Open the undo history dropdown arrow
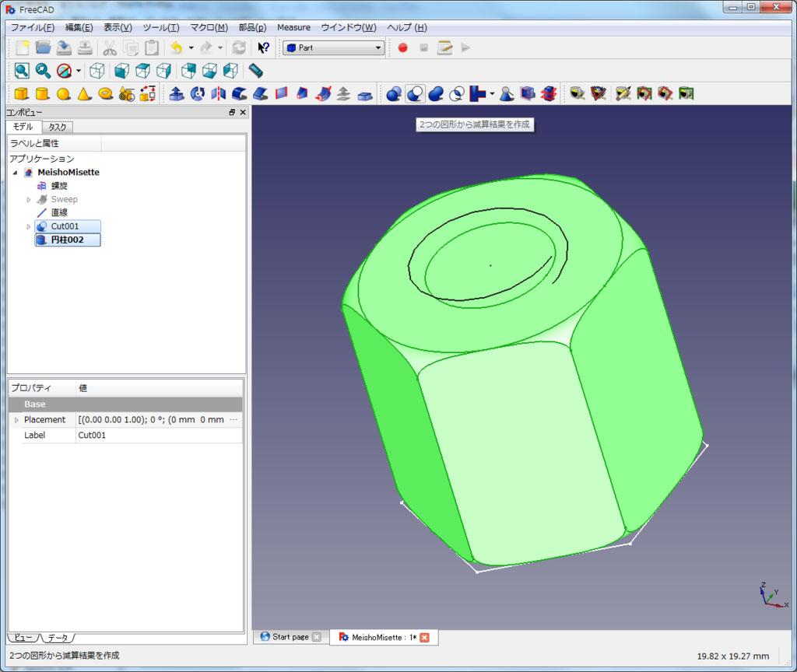 coord(191,47)
